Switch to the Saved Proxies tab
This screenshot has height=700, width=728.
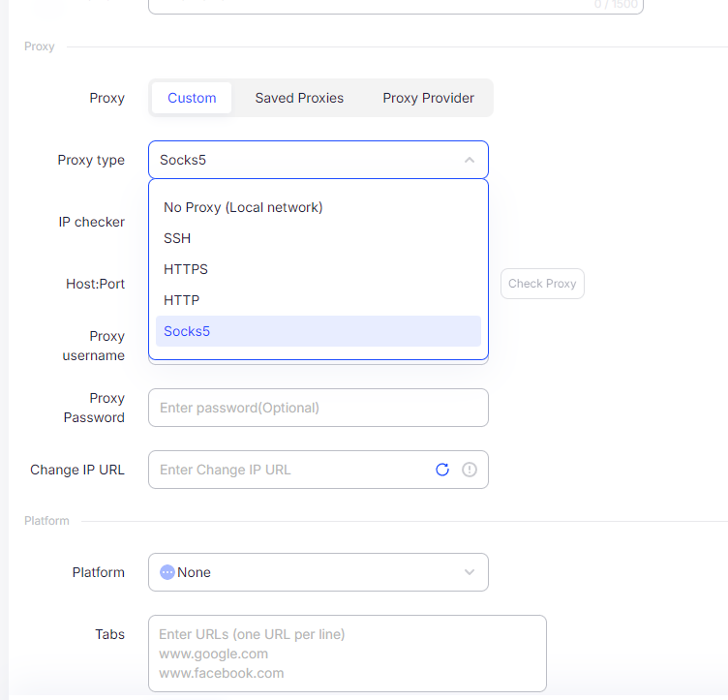click(x=299, y=98)
